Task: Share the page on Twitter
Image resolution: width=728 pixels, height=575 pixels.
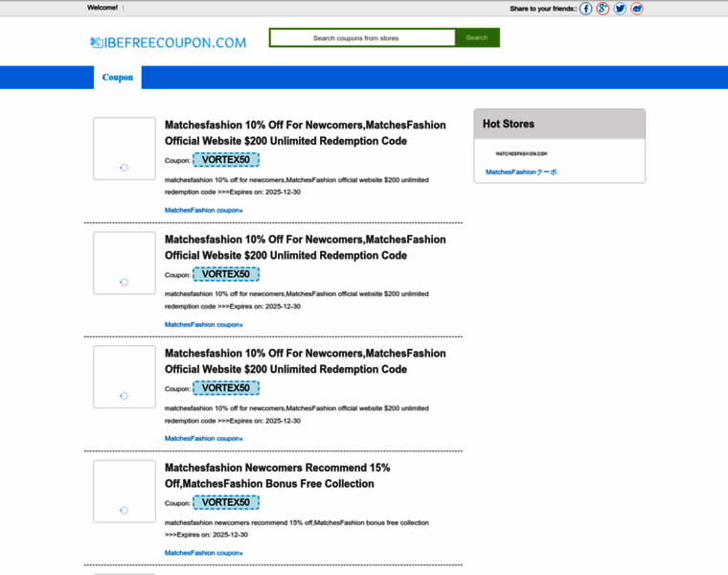Action: 620,9
